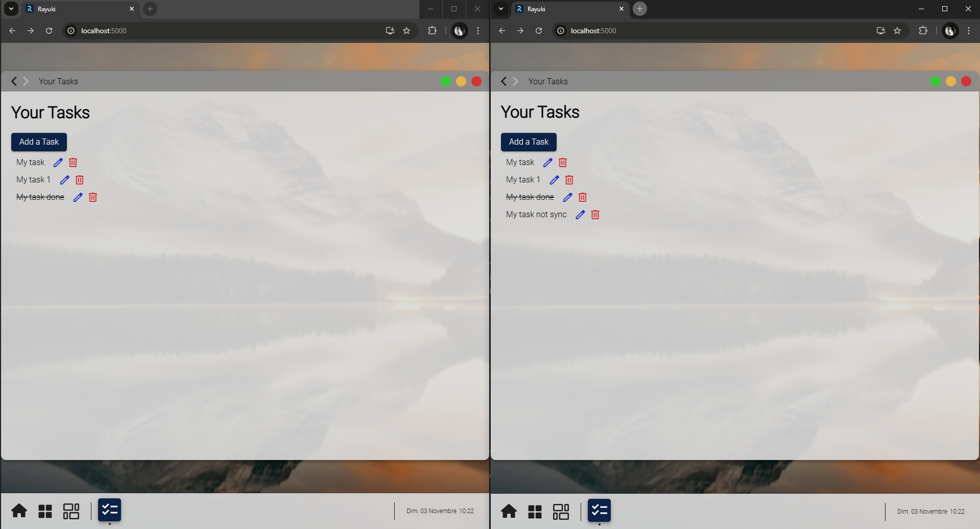
Task: Click Add a Task in right window
Action: (x=529, y=142)
